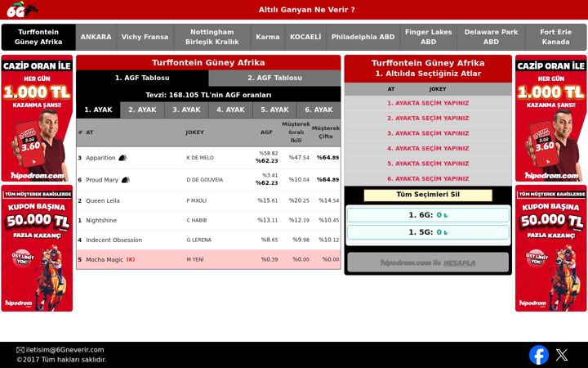Select horse Nightshine row
Viewport: 588px width, 368px height.
click(x=208, y=220)
